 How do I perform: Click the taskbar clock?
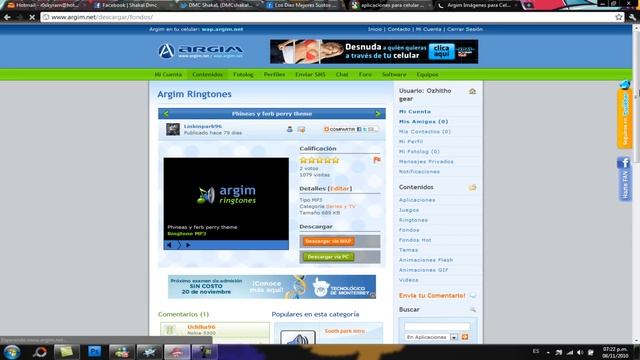615,352
